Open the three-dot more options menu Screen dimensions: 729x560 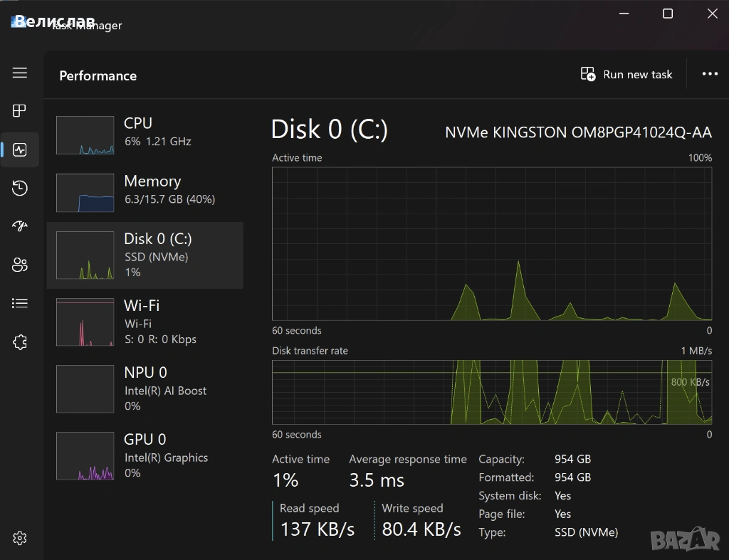(x=709, y=74)
